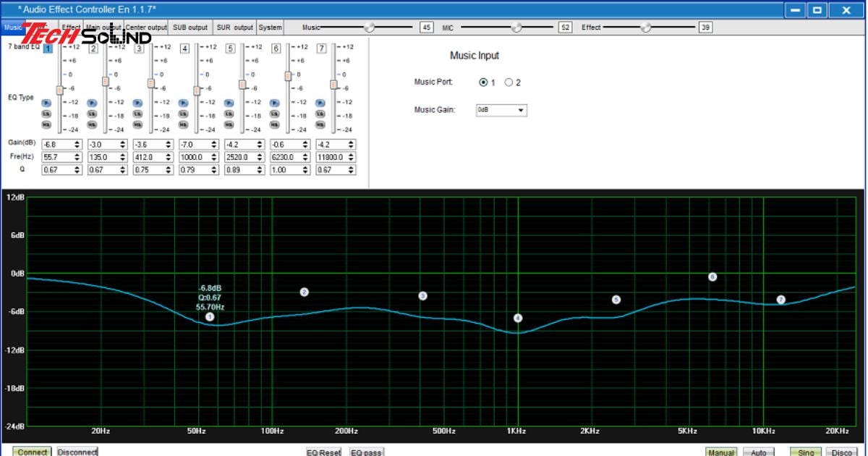868x456 pixels.
Task: Go to the SUB output tab
Action: 190,28
